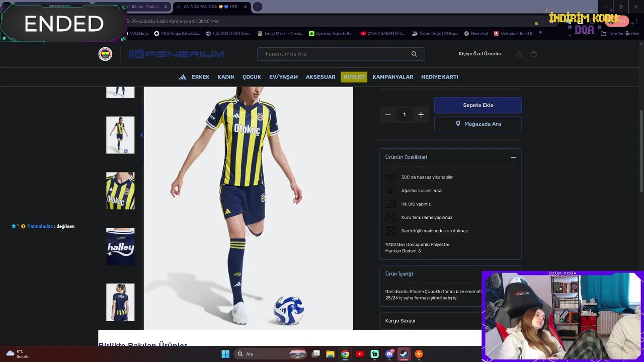The width and height of the screenshot is (644, 362).
Task: Click the Fenerbahçe club crest logo
Action: tap(105, 54)
